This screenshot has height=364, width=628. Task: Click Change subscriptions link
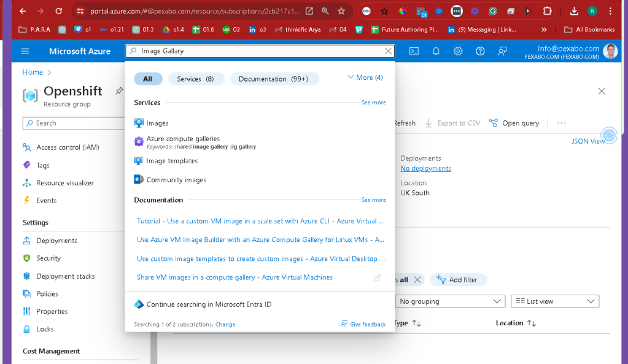coord(225,324)
